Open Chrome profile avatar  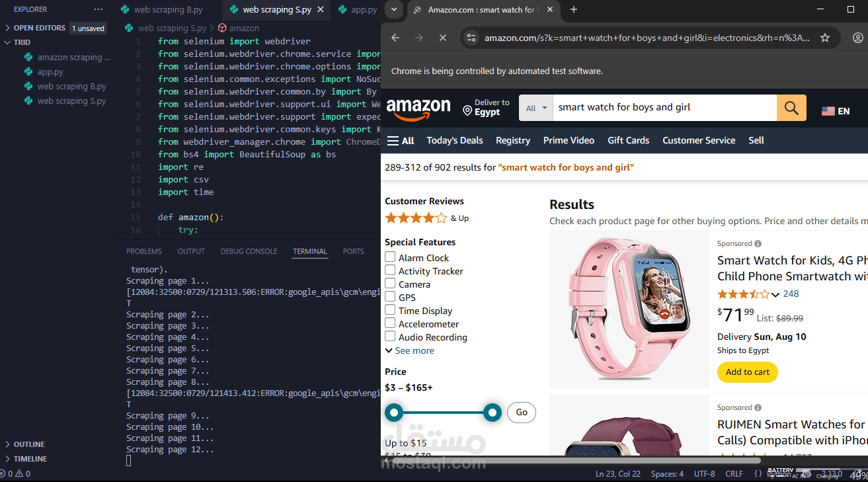tap(857, 38)
